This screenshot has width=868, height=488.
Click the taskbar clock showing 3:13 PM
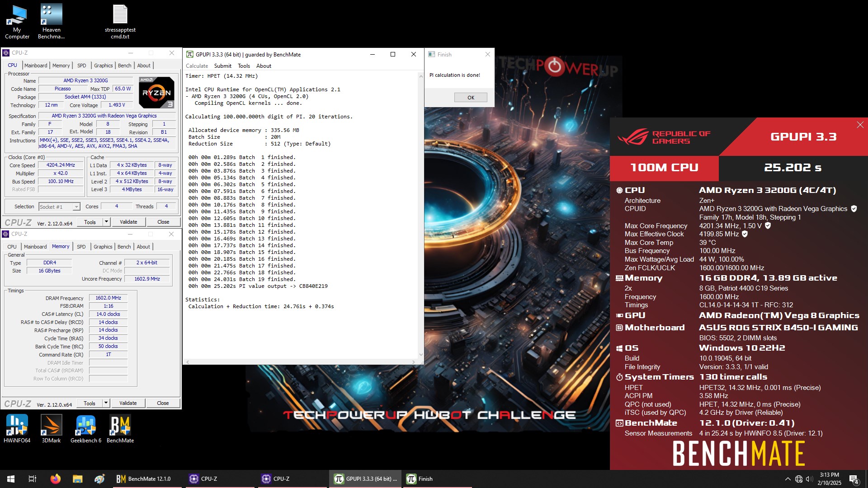point(830,479)
